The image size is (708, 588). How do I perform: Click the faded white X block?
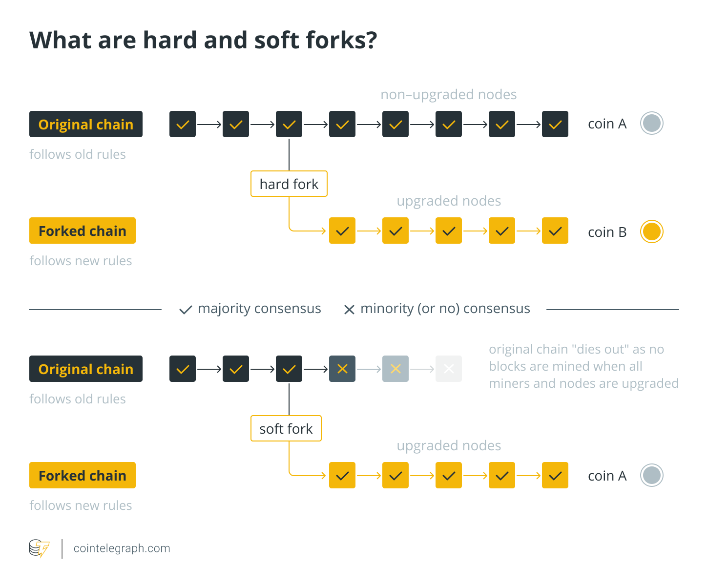[449, 369]
